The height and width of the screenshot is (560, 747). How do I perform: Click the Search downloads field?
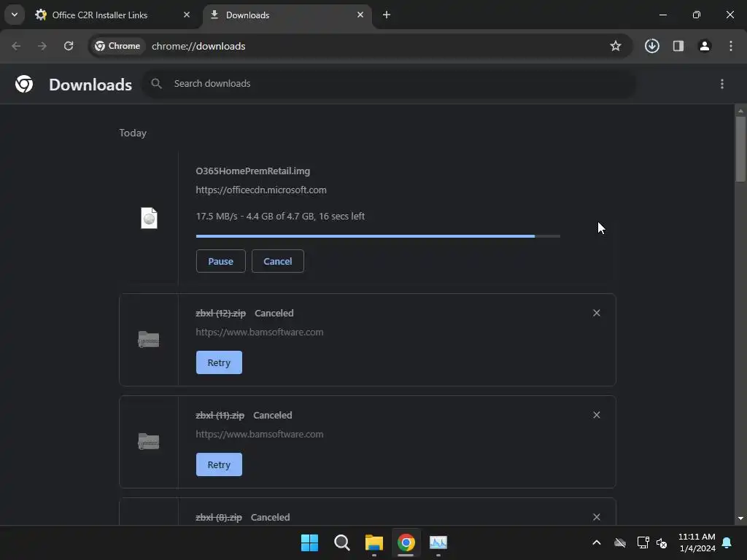[389, 84]
